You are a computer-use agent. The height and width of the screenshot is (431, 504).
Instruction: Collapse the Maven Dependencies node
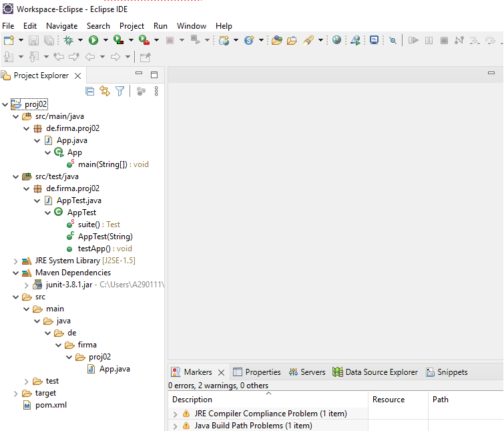(x=16, y=273)
